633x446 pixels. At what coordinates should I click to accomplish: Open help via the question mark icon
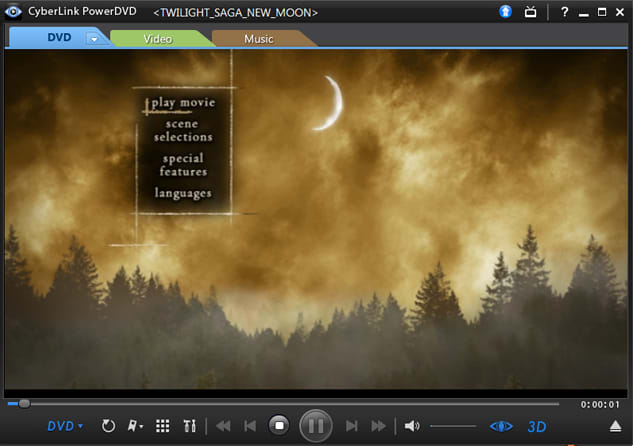point(564,12)
